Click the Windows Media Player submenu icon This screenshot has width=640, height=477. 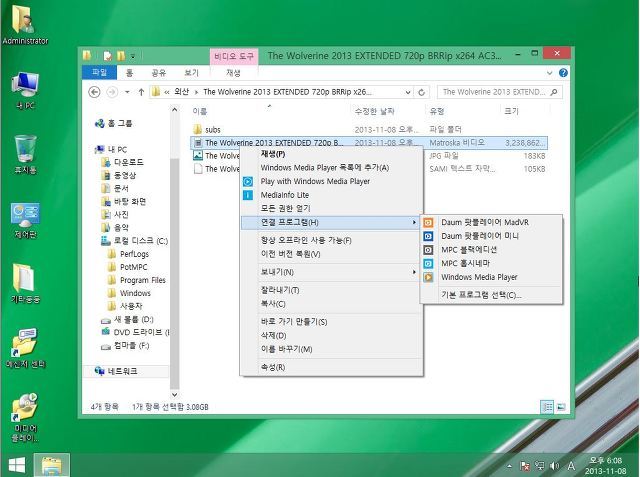(x=428, y=277)
